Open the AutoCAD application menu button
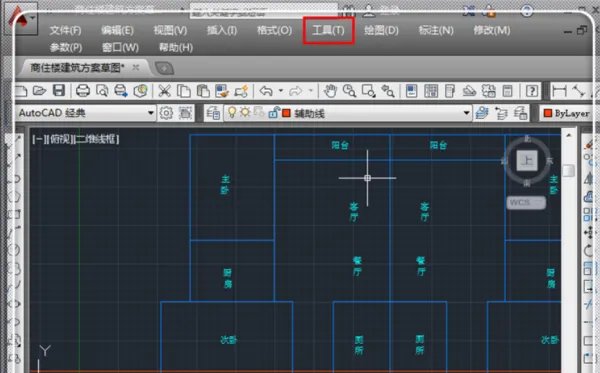 [x=22, y=18]
